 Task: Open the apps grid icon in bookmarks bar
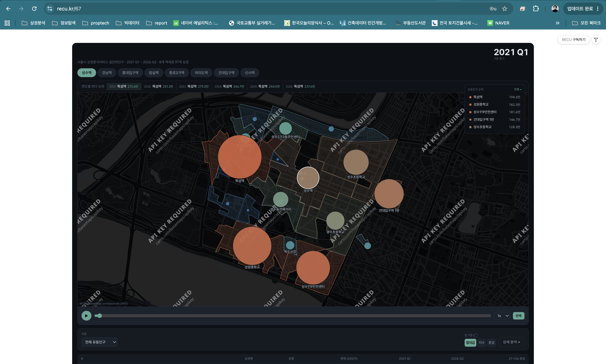(7, 23)
